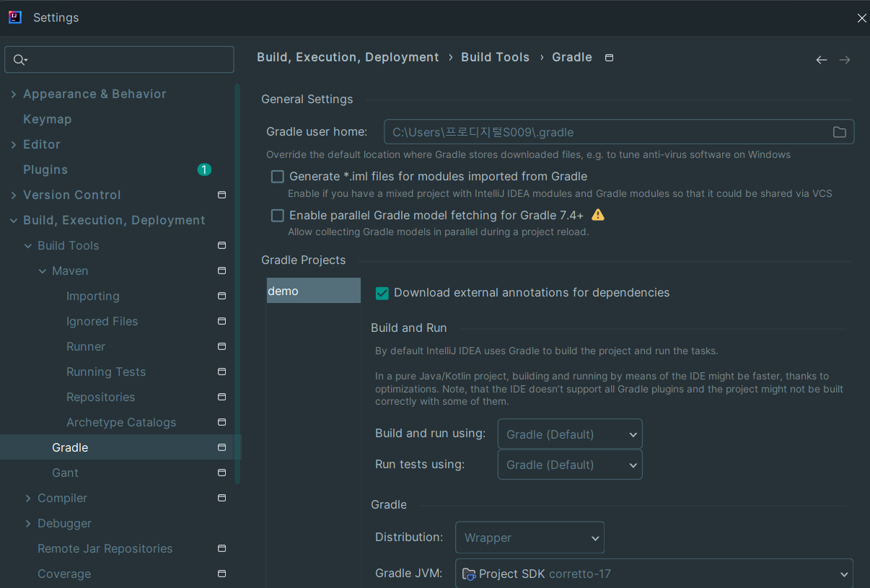870x588 pixels.
Task: Click the settings search field
Action: [119, 60]
